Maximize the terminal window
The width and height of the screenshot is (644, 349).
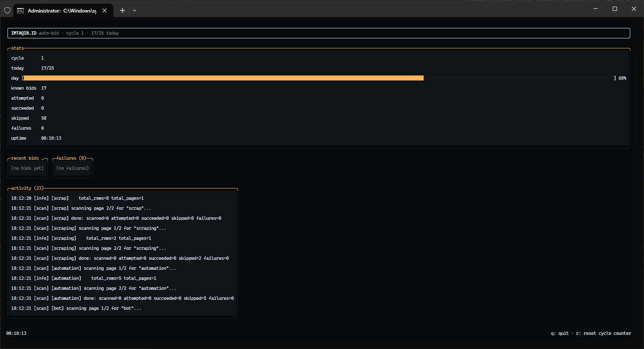pos(615,9)
